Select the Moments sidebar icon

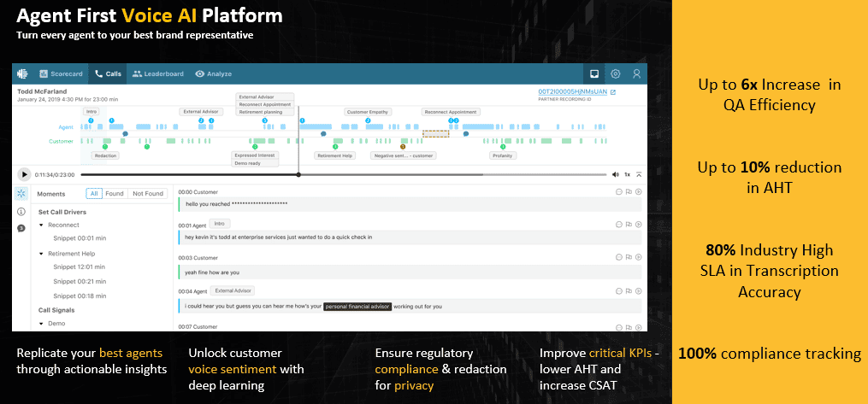tap(21, 194)
